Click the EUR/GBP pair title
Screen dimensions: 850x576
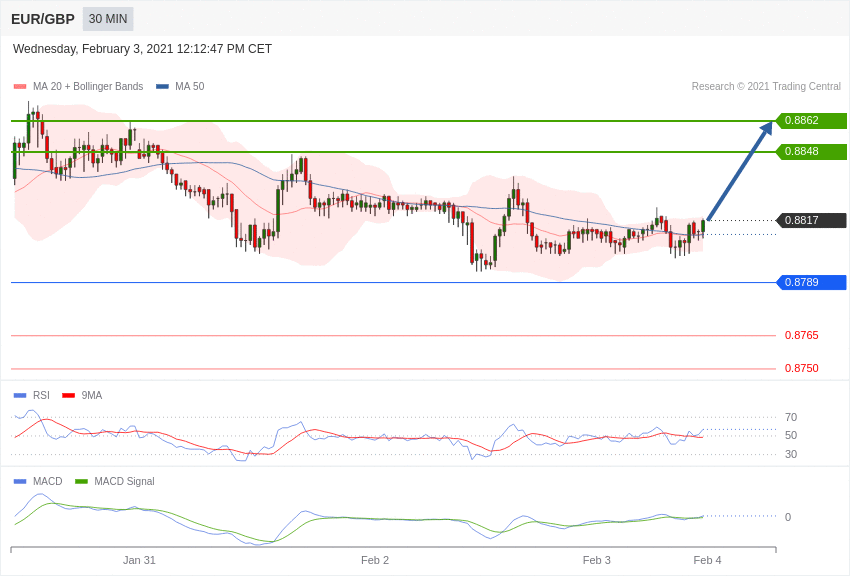click(x=43, y=19)
